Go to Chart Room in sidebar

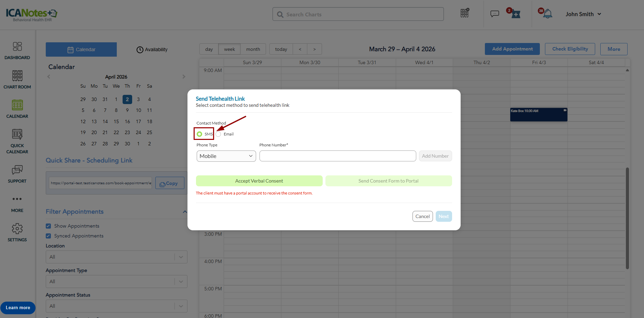pyautogui.click(x=17, y=79)
